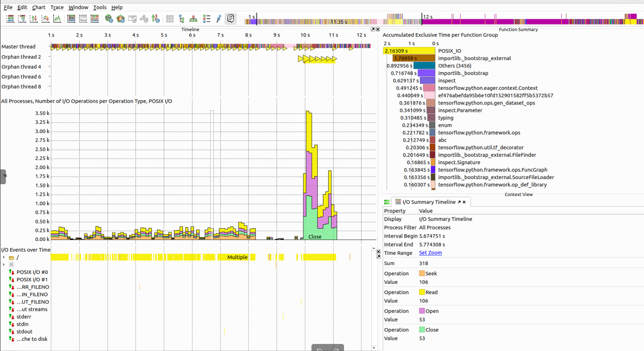Click the Call Tree toolbar icon
Image resolution: width=644 pixels, height=351 pixels.
tap(181, 19)
